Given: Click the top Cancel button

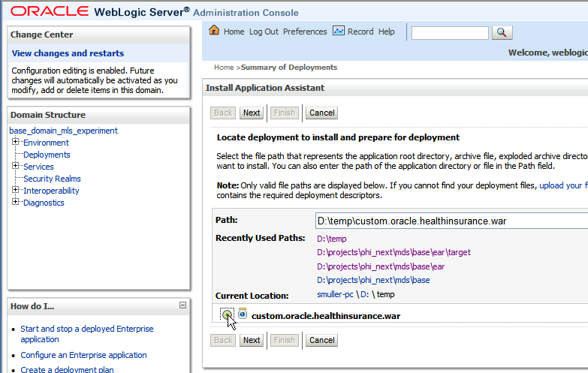Looking at the screenshot, I should (x=321, y=113).
